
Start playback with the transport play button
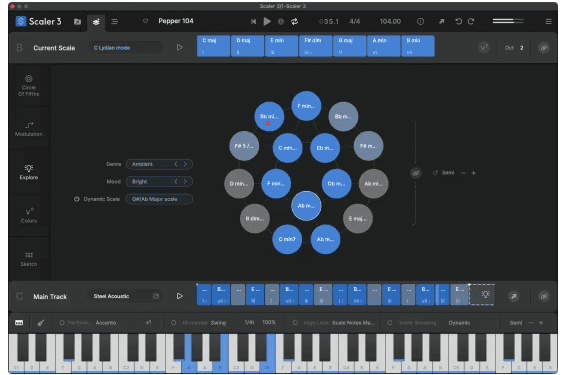[x=267, y=21]
